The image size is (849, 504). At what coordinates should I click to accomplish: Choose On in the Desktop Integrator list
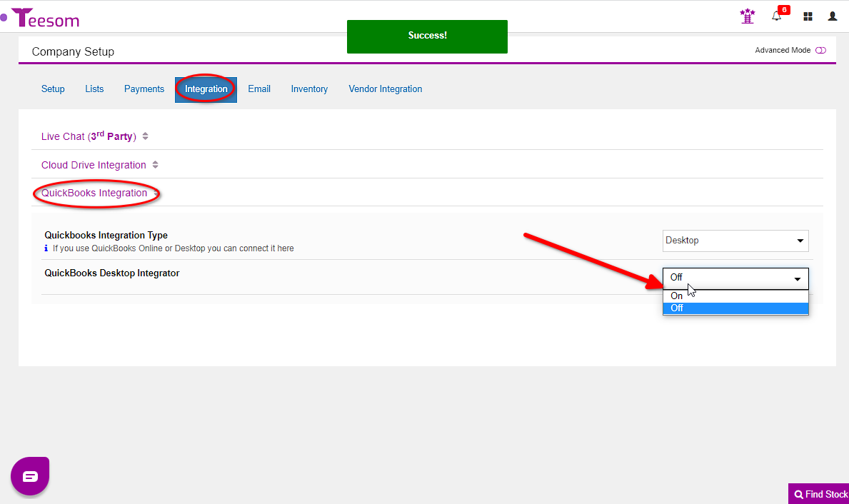(x=735, y=296)
